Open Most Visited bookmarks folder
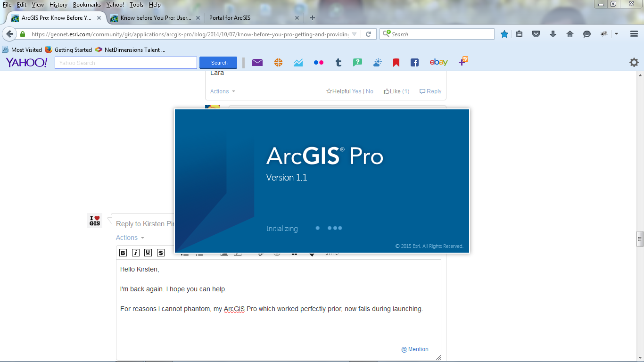644x362 pixels. (22, 49)
